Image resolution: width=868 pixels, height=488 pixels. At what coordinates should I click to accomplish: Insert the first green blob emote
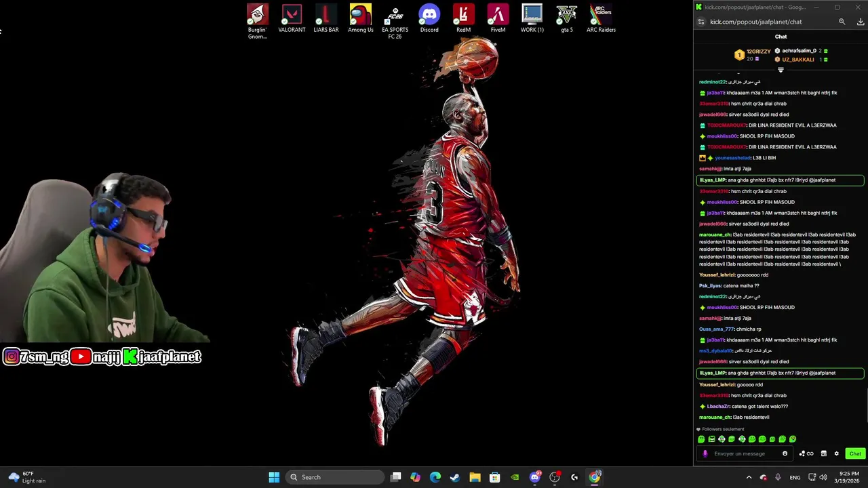click(x=701, y=439)
